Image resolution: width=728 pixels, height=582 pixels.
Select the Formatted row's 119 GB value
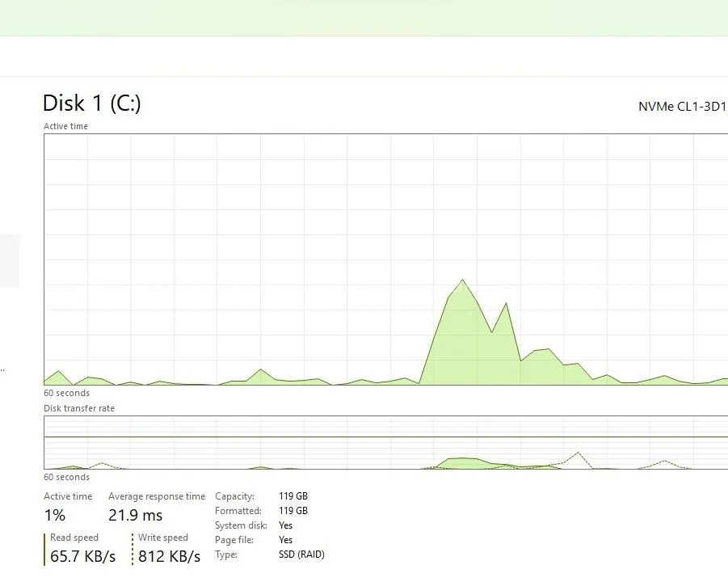tap(292, 511)
